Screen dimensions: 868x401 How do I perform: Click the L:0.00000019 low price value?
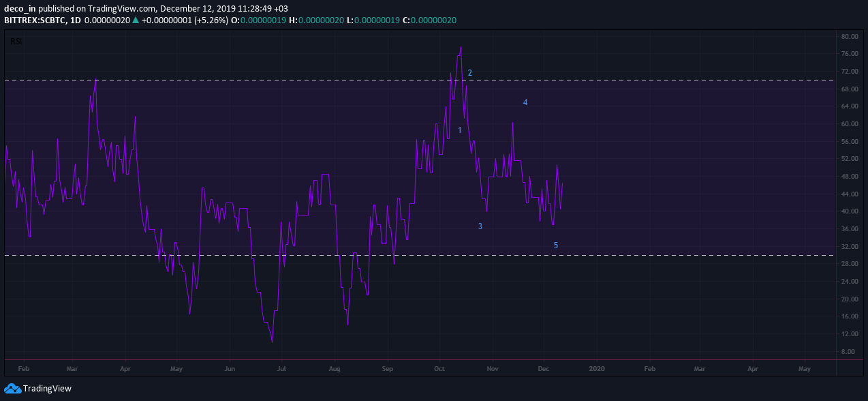tap(372, 20)
